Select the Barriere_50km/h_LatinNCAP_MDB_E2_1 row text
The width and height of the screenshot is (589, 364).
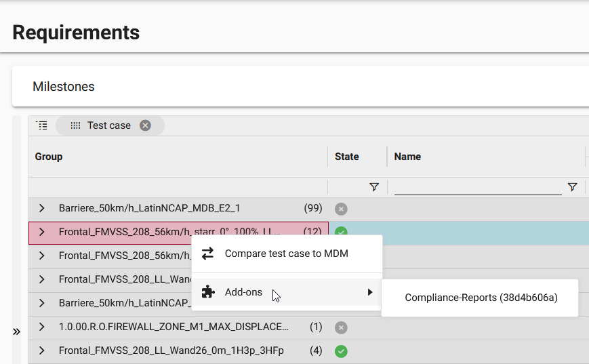(150, 208)
